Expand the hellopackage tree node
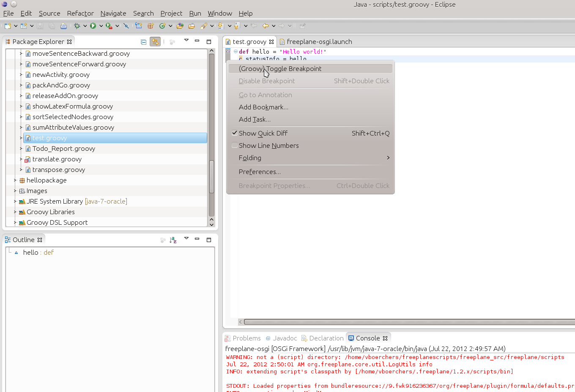Image resolution: width=575 pixels, height=392 pixels. click(15, 180)
